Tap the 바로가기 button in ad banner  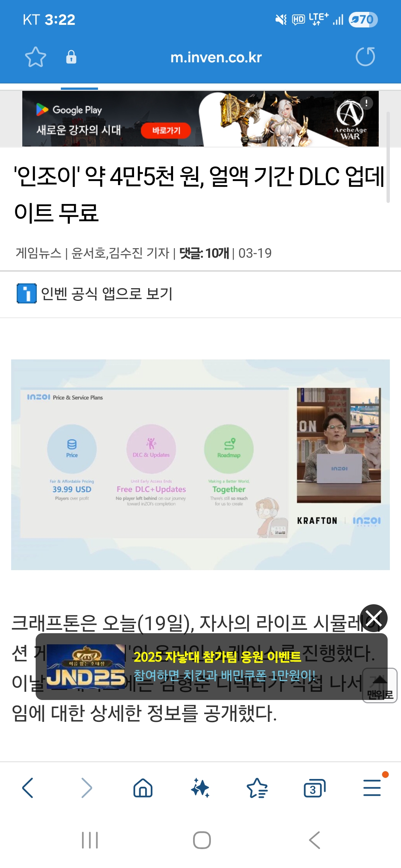tap(166, 131)
